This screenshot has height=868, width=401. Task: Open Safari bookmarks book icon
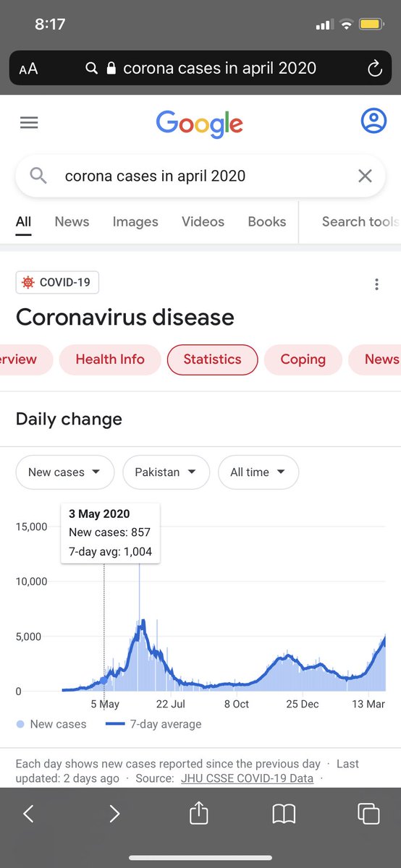coord(284,814)
